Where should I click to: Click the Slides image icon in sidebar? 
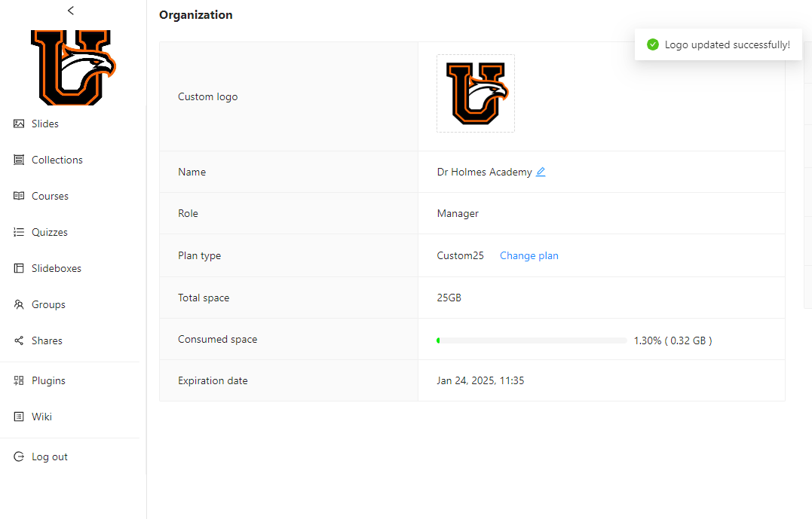pos(19,124)
